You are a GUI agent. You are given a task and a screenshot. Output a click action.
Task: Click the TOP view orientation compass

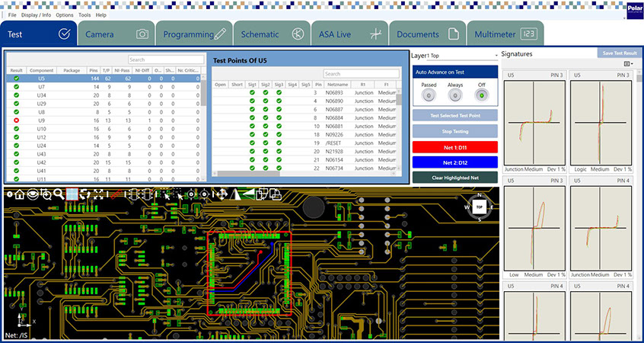pyautogui.click(x=479, y=207)
